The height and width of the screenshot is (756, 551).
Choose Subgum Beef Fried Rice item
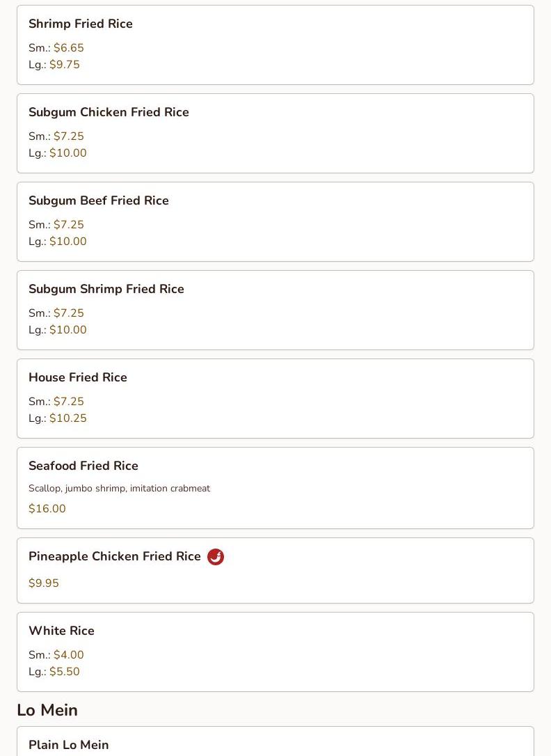point(99,200)
